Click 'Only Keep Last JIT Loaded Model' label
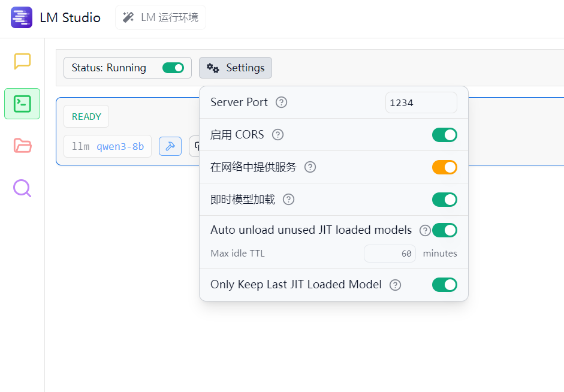This screenshot has width=564, height=392. pos(296,285)
